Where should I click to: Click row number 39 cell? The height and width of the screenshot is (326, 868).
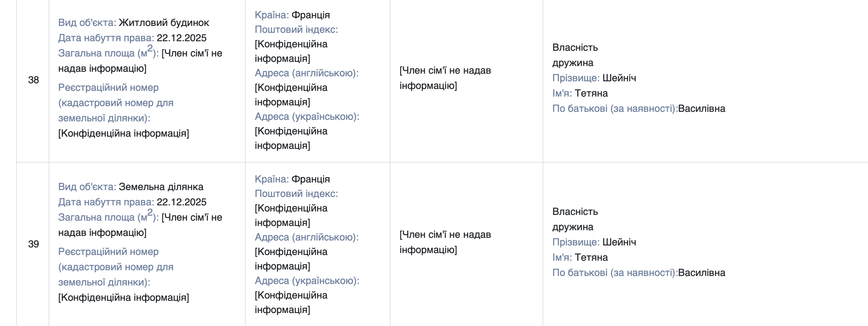[33, 244]
